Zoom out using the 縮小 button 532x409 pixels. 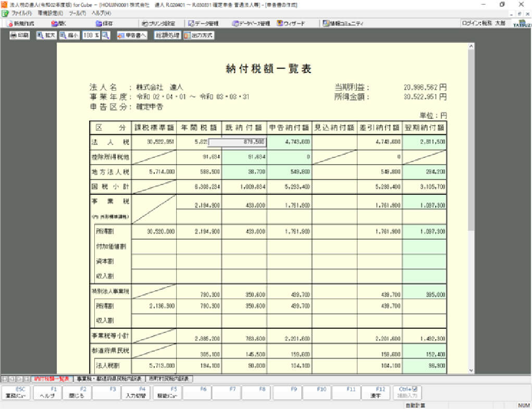69,35
